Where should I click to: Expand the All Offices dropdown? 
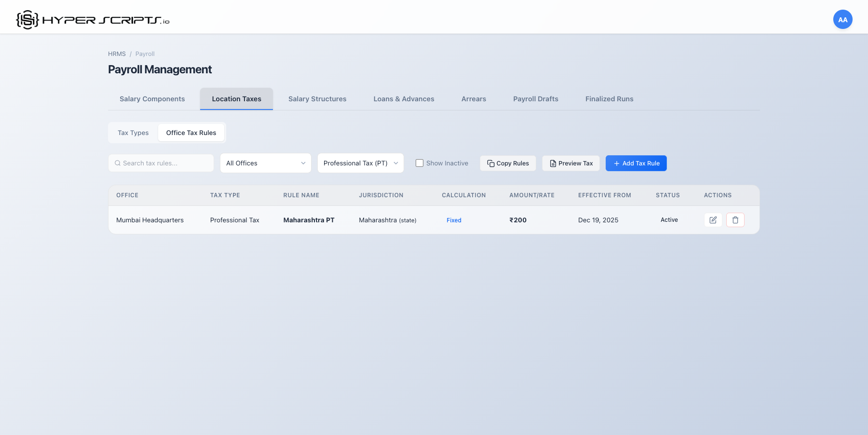pyautogui.click(x=266, y=163)
